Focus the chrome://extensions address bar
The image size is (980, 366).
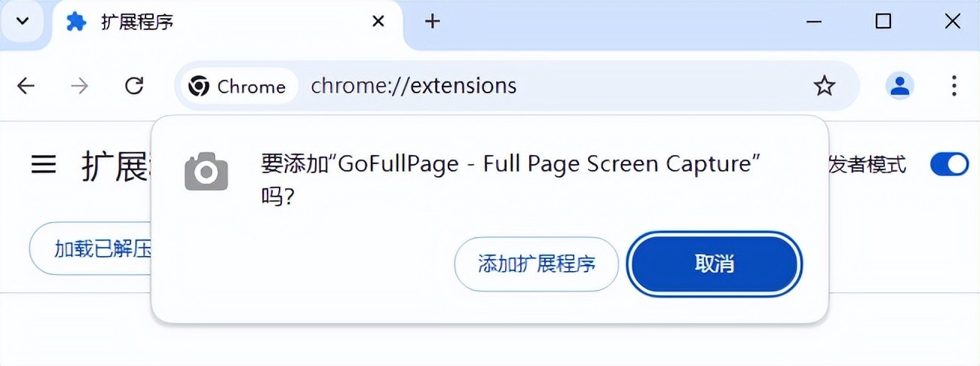point(528,87)
